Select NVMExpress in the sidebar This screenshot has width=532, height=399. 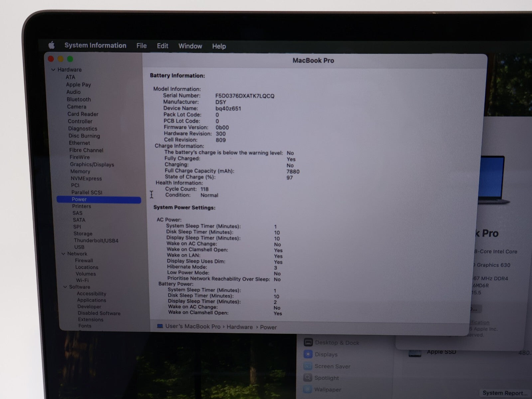pos(86,179)
